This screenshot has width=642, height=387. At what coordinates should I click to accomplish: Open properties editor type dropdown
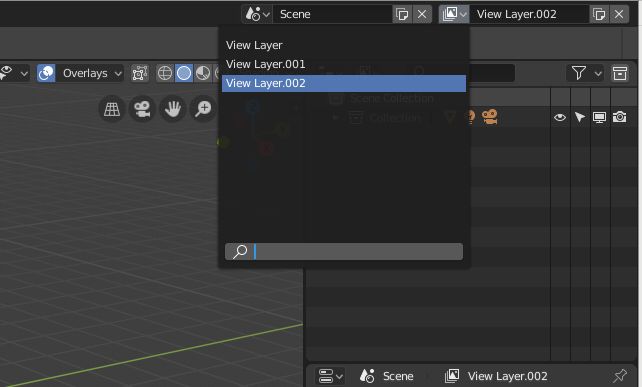(331, 376)
